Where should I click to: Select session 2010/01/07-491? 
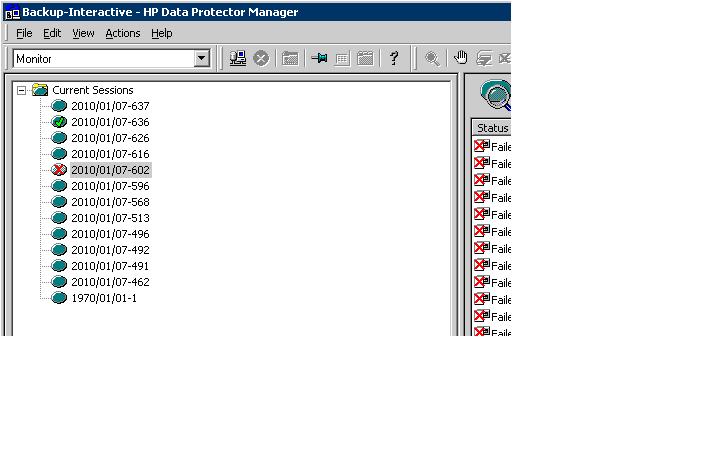coord(110,266)
